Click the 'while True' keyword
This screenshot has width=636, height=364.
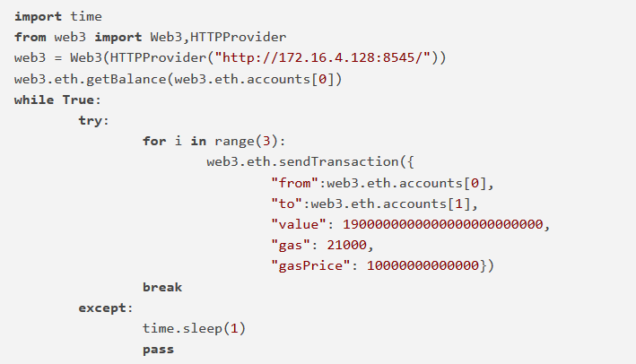coord(57,100)
